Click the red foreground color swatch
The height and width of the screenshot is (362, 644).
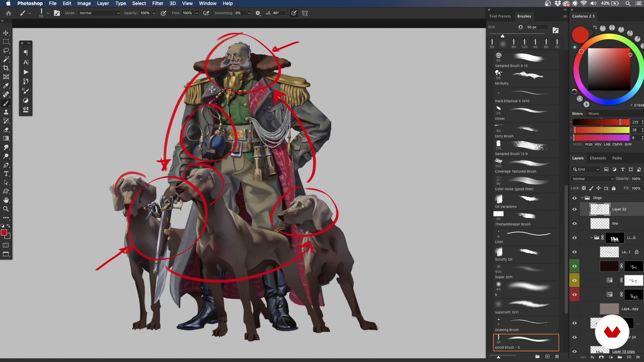point(4,233)
